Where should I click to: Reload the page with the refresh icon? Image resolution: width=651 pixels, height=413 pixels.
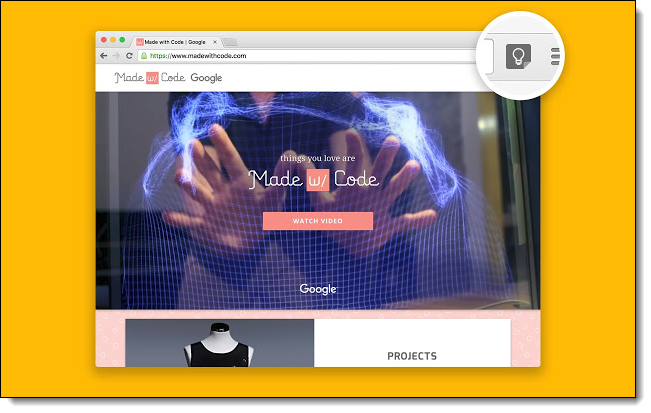[x=129, y=56]
